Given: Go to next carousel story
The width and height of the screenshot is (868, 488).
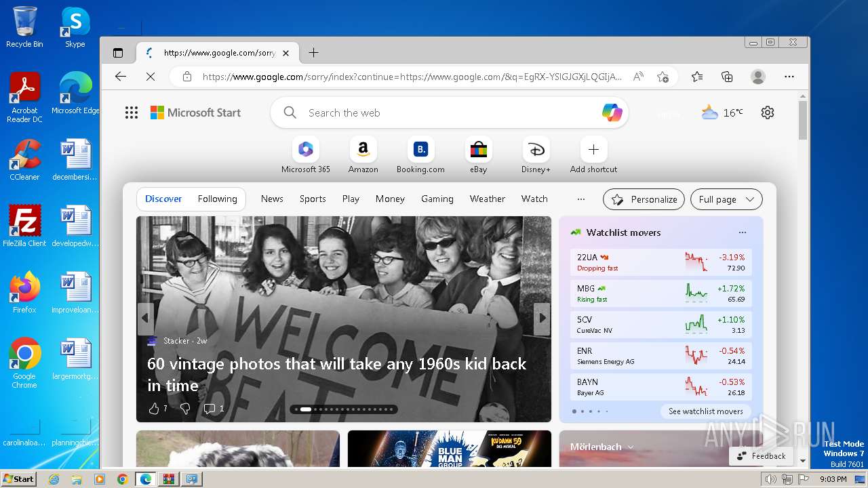Looking at the screenshot, I should (542, 319).
